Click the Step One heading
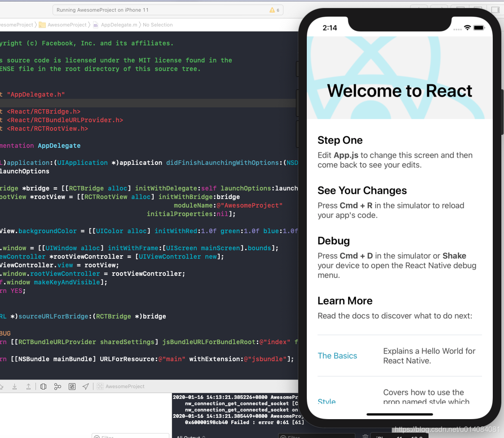 [x=340, y=140]
